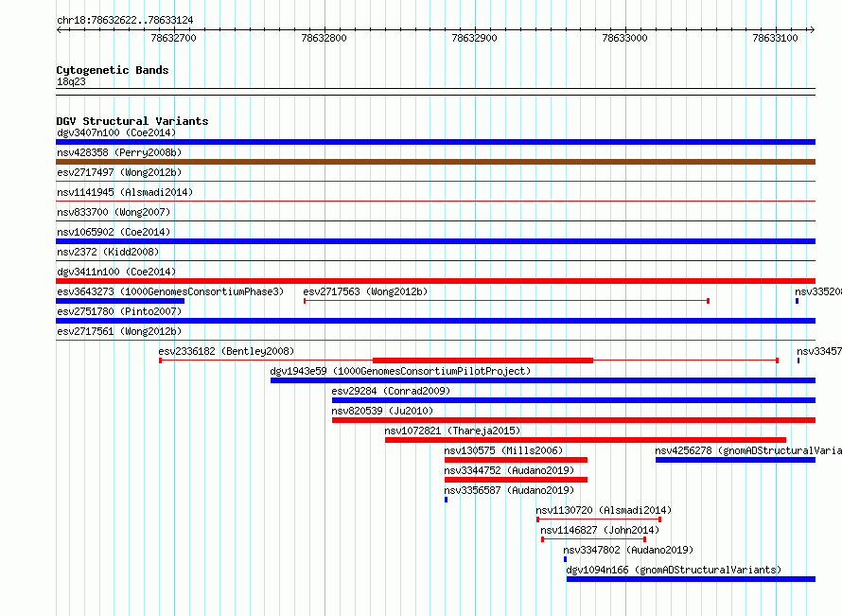Image resolution: width=842 pixels, height=616 pixels.
Task: Click nsv3356587 (Audano2019) label
Action: [x=509, y=490]
